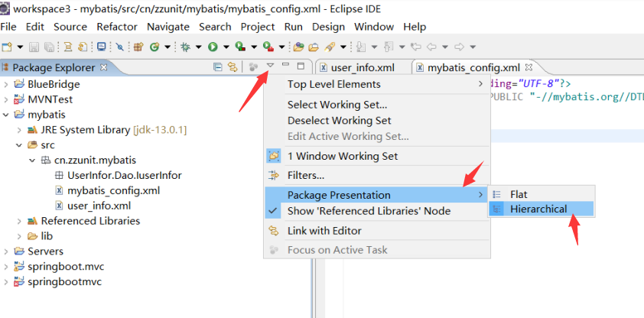Viewport: 644px width, 318px height.
Task: Open Top Level Elements submenu
Action: pyautogui.click(x=377, y=85)
